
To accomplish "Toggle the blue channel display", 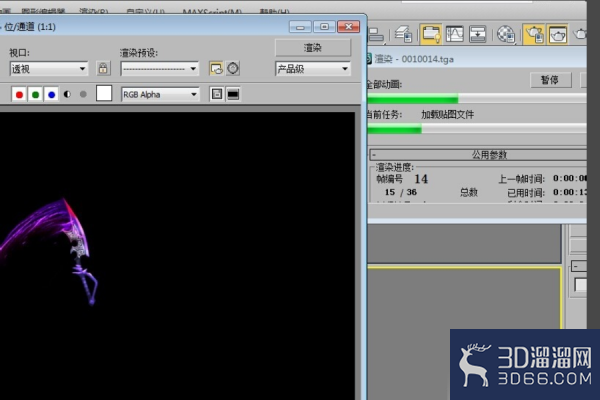I will (52, 94).
